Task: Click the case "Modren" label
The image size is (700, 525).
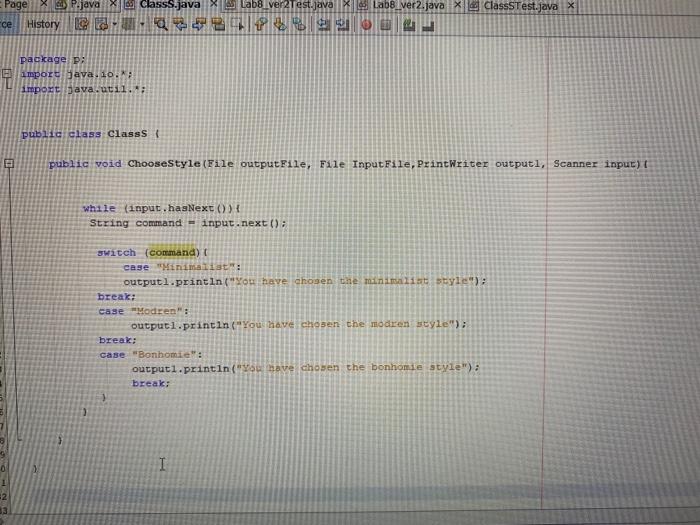Action: pyautogui.click(x=143, y=311)
